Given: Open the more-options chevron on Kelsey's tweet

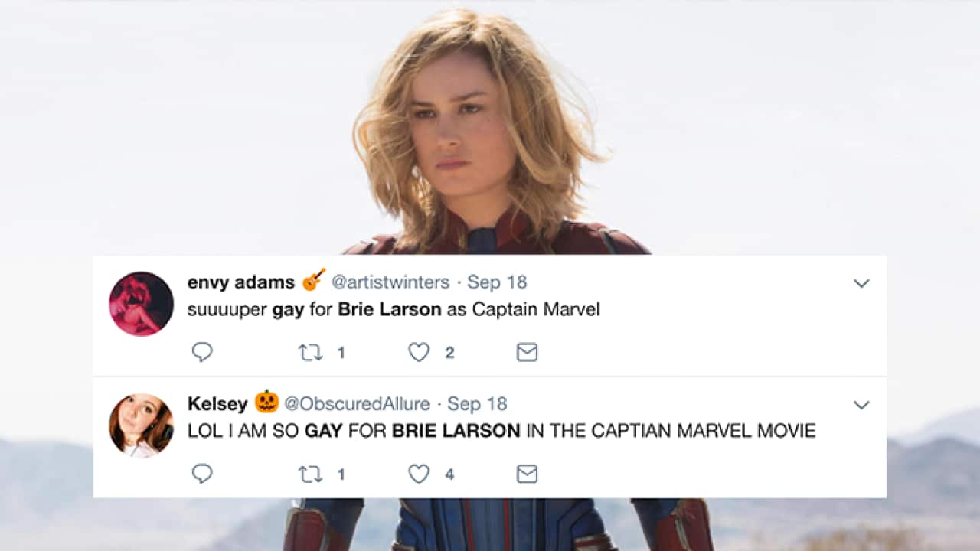Looking at the screenshot, I should (861, 405).
